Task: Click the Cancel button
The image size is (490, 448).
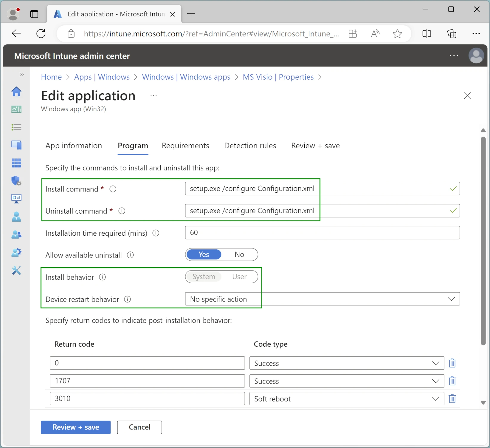Action: coord(139,427)
